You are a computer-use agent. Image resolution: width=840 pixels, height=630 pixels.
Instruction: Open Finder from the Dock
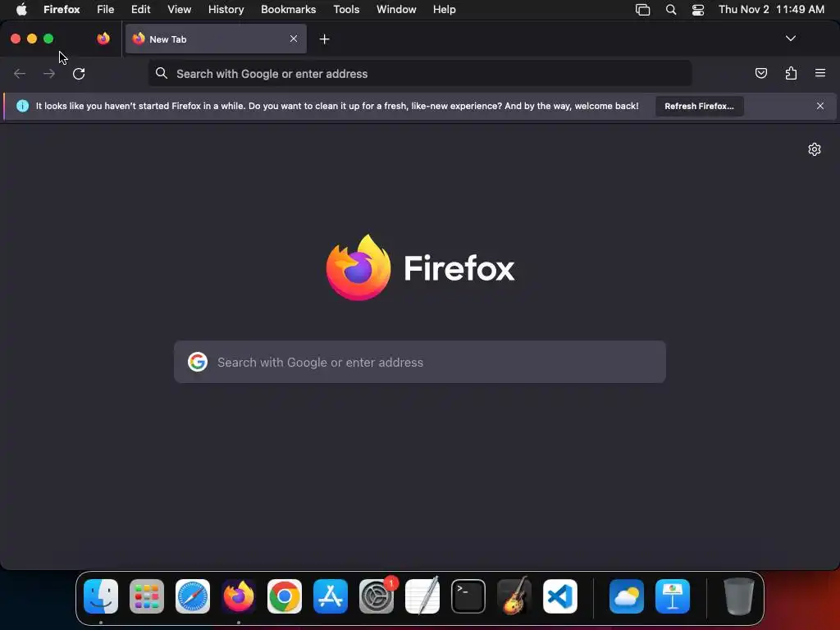pyautogui.click(x=101, y=596)
